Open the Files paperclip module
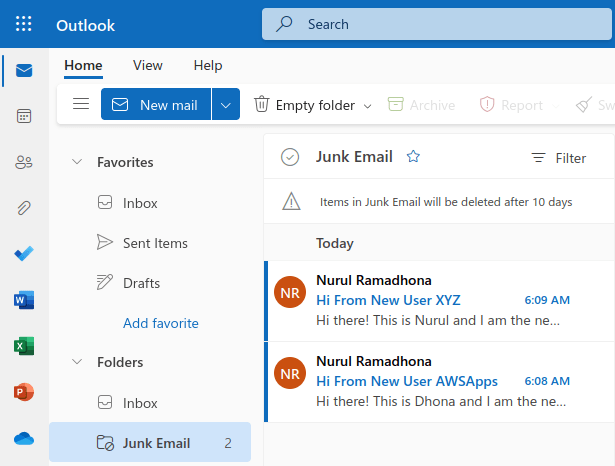 [24, 208]
